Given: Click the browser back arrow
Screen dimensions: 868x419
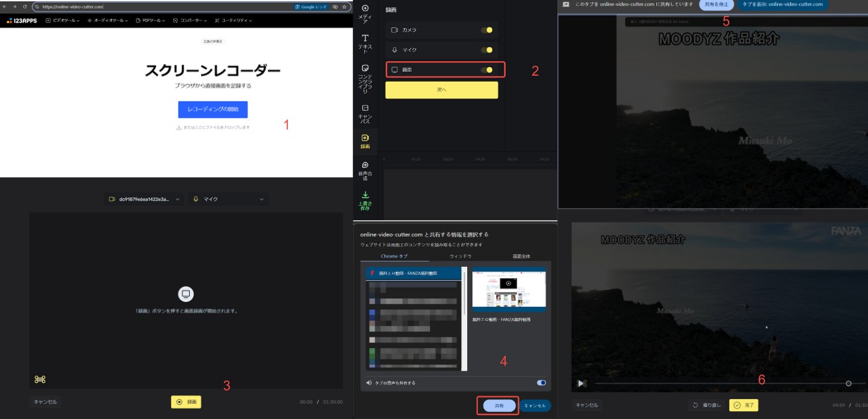Looking at the screenshot, I should 5,7.
